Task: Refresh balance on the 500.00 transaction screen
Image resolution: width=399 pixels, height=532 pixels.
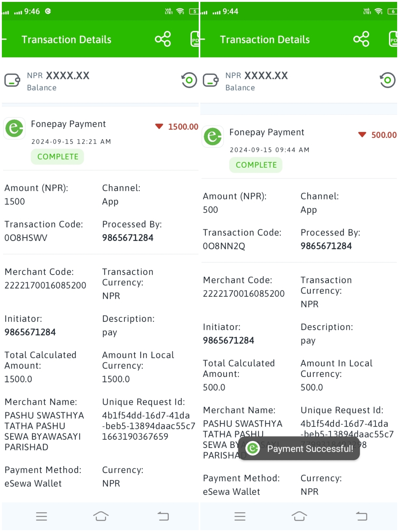Action: pyautogui.click(x=388, y=80)
